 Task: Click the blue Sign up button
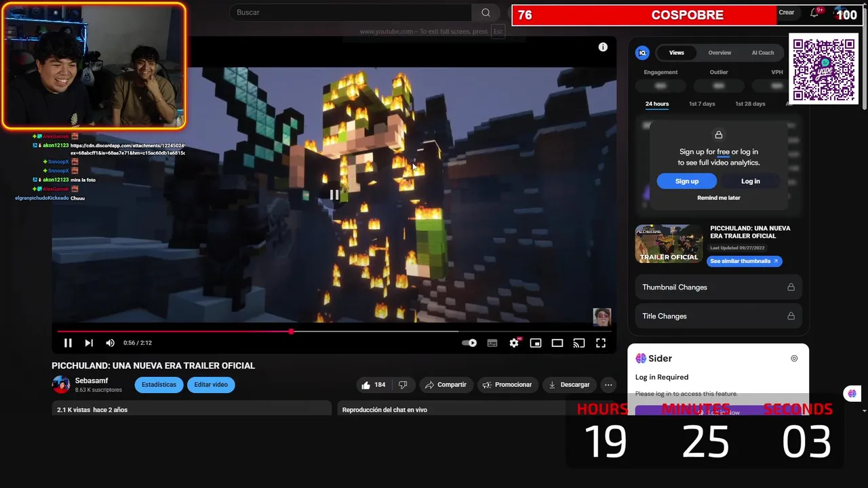pyautogui.click(x=687, y=181)
